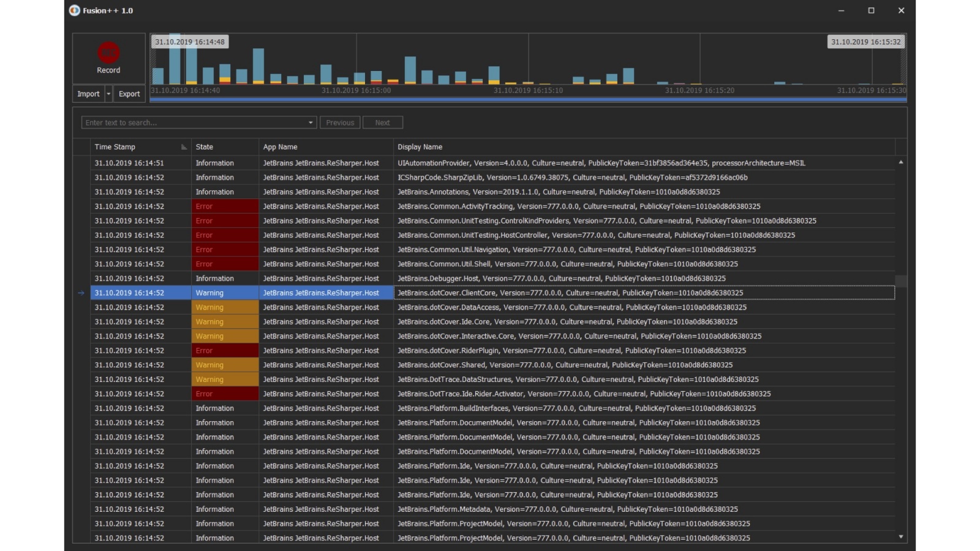Viewport: 980px width, 551px height.
Task: Select the JetBrains.Common.Util.Navigation entry
Action: (492, 250)
